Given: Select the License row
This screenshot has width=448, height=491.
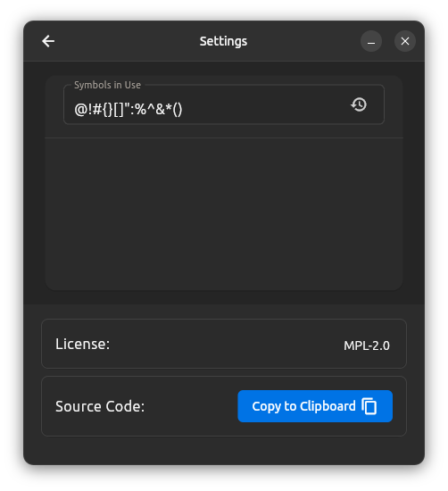Looking at the screenshot, I should [x=224, y=344].
